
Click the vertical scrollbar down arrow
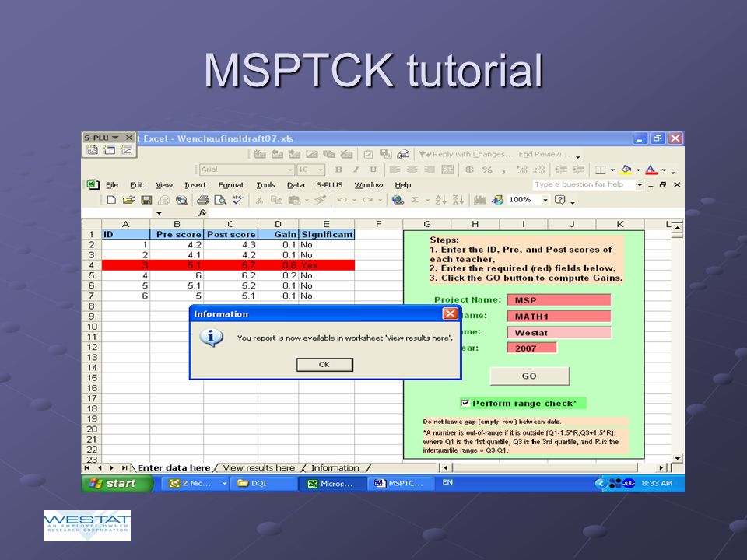coord(678,458)
